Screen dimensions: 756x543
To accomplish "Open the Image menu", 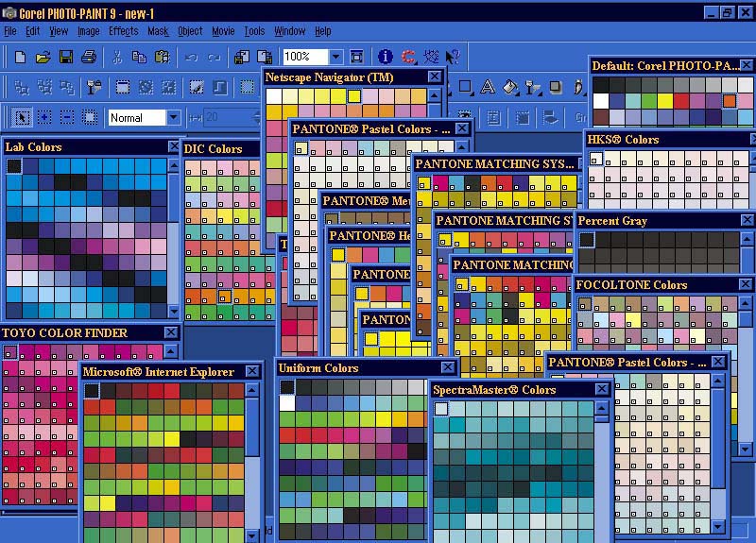I will tap(88, 31).
